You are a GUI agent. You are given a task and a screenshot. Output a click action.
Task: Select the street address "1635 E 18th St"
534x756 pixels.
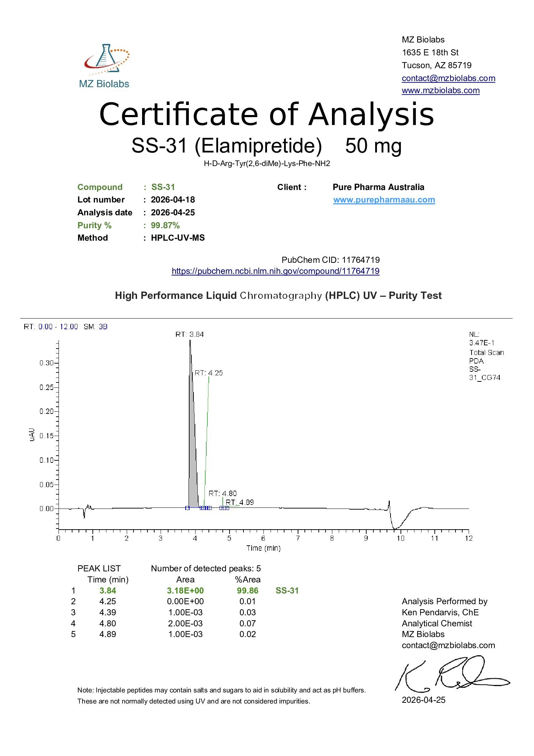click(430, 52)
